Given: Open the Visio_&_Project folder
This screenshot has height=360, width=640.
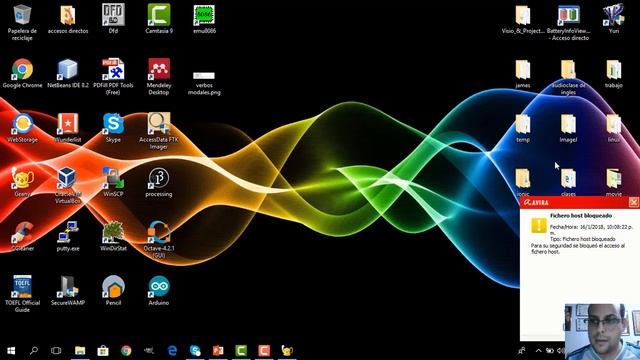Looking at the screenshot, I should point(523,19).
